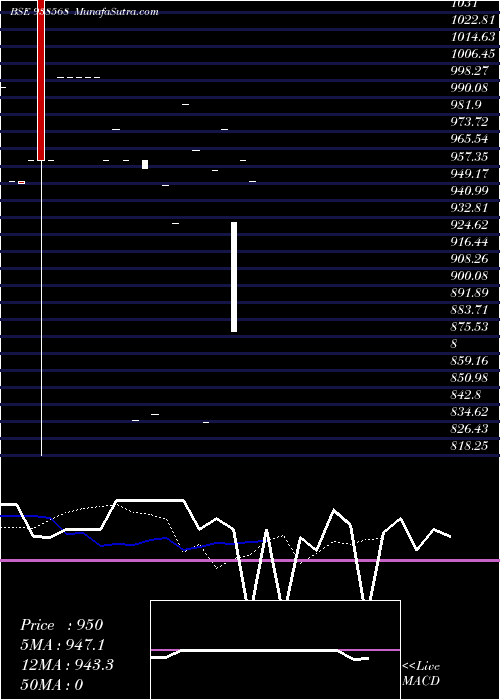This screenshot has width=500, height=700.
Task: Click the 957.35 price axis label
Action: tap(470, 157)
